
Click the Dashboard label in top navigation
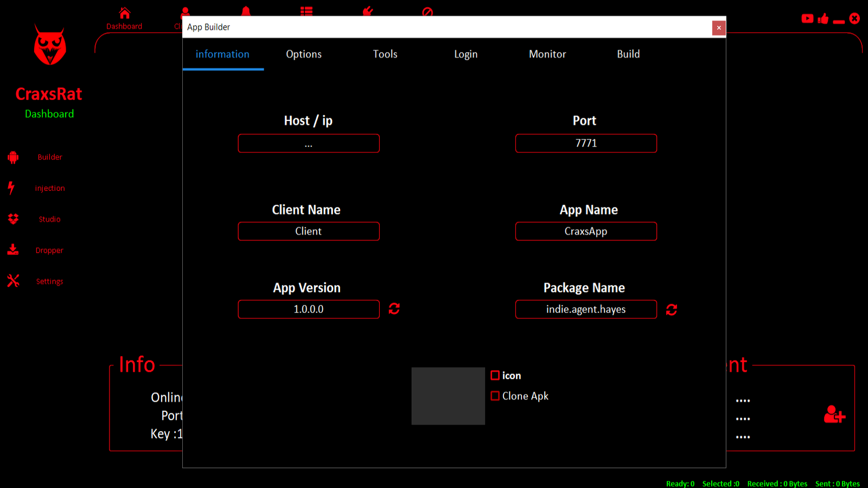(124, 26)
